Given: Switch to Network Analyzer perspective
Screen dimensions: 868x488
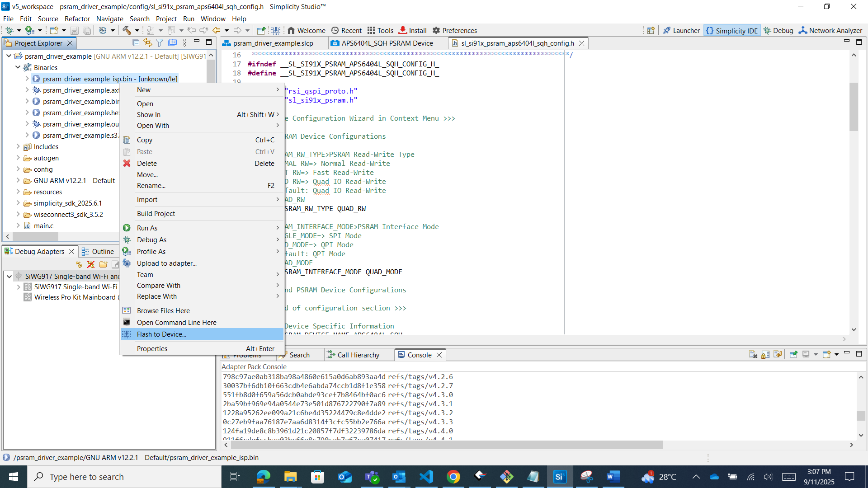Looking at the screenshot, I should (830, 30).
